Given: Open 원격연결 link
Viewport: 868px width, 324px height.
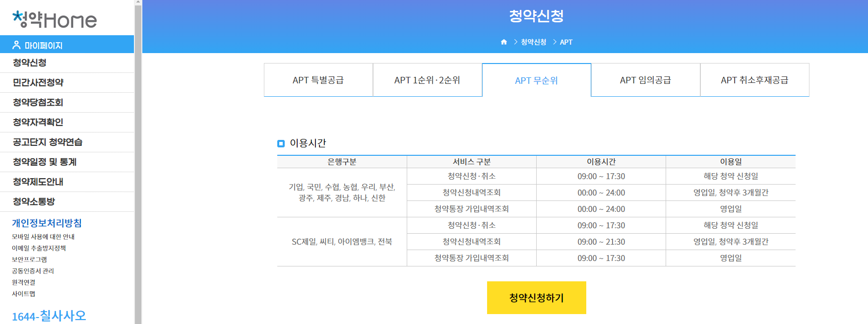Looking at the screenshot, I should click(x=23, y=283).
